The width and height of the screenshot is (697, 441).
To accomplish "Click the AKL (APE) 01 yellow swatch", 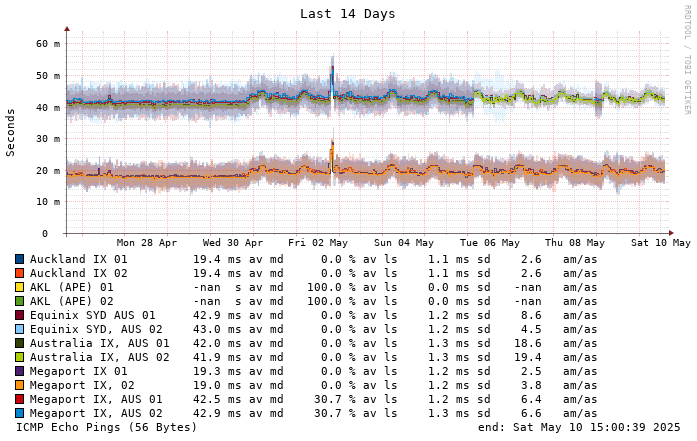I will (20, 287).
